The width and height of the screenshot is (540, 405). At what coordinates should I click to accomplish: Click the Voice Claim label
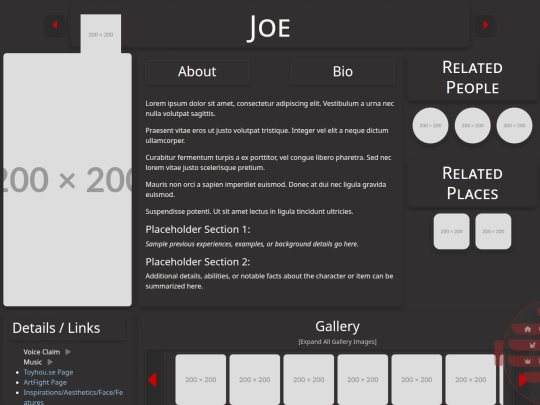[x=42, y=352]
